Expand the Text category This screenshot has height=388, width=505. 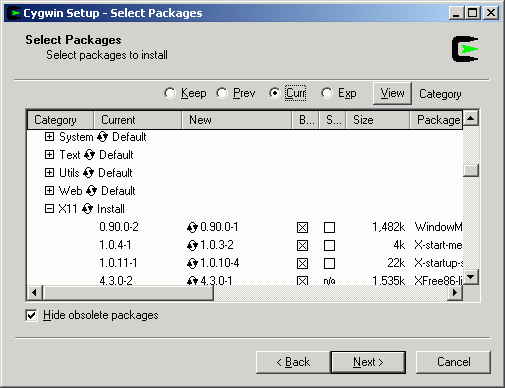point(49,155)
